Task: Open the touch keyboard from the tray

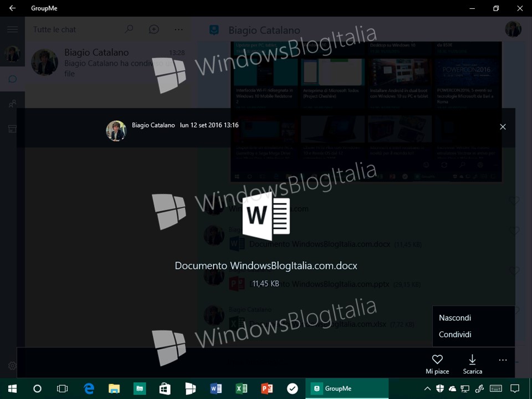Action: point(496,388)
